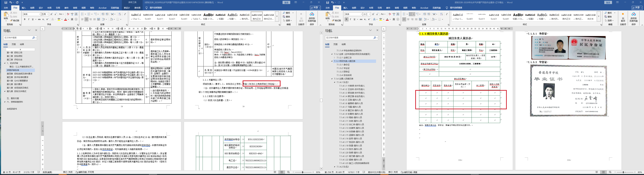Click Increase Indent icon in left window

click(x=107, y=14)
